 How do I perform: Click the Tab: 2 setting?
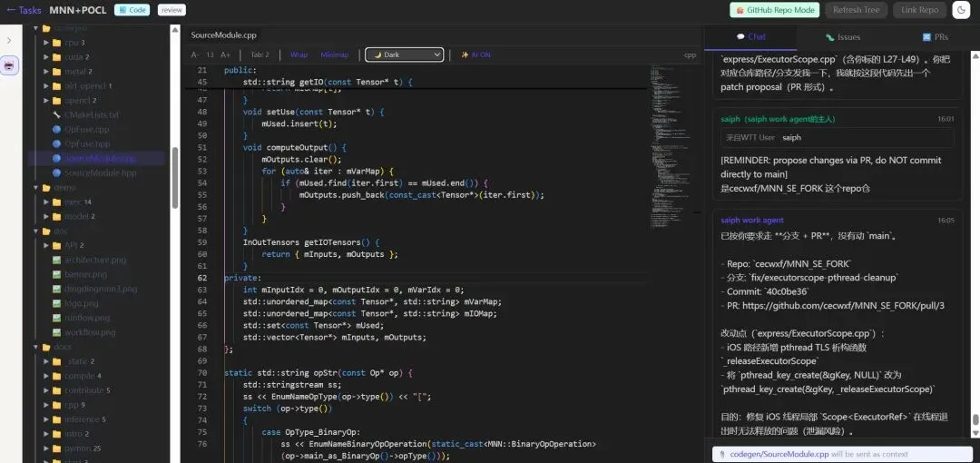pyautogui.click(x=260, y=55)
